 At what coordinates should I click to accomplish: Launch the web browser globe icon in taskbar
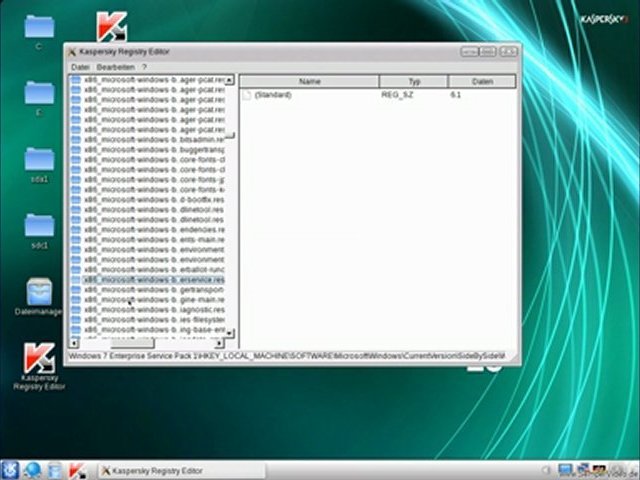[32, 470]
